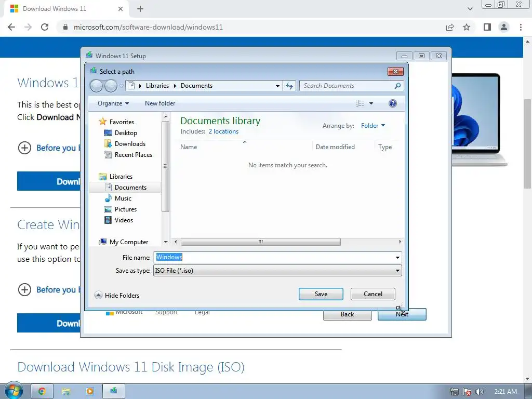Sort by the Name column header
This screenshot has height=399, width=532.
point(189,147)
